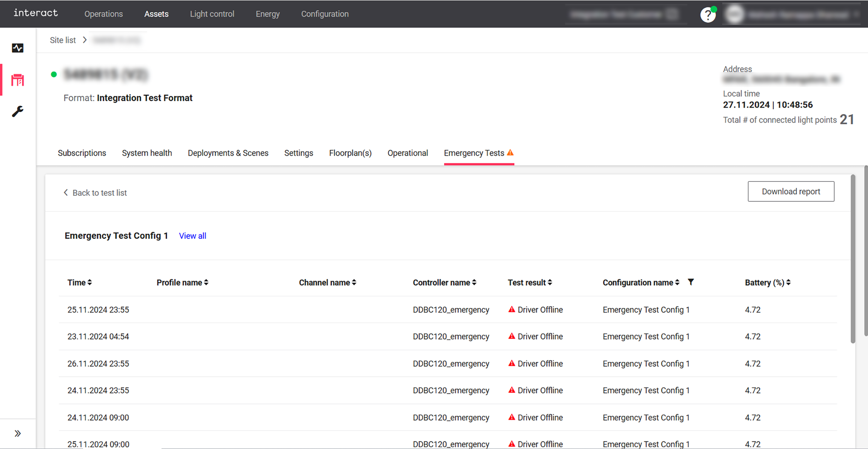Click the help question mark icon
This screenshot has height=449, width=868.
(708, 15)
